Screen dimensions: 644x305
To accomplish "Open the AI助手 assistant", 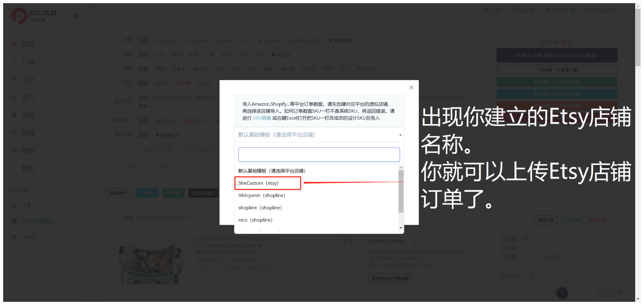I will [524, 10].
